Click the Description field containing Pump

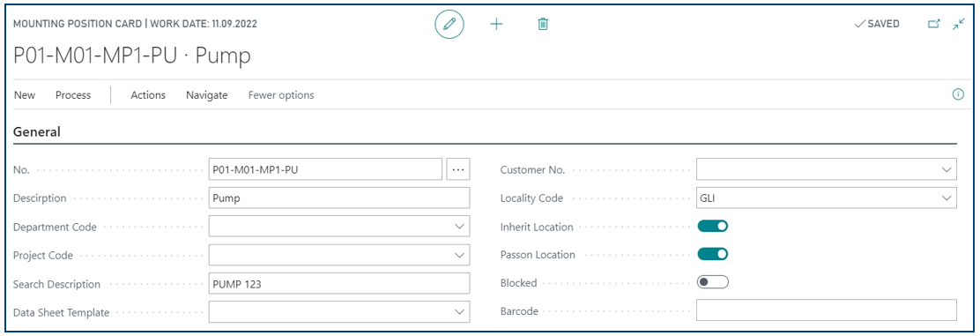pyautogui.click(x=339, y=198)
